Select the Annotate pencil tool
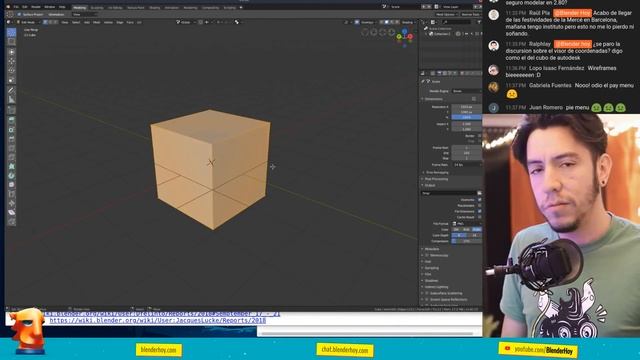640x360 pixels. coord(11,91)
